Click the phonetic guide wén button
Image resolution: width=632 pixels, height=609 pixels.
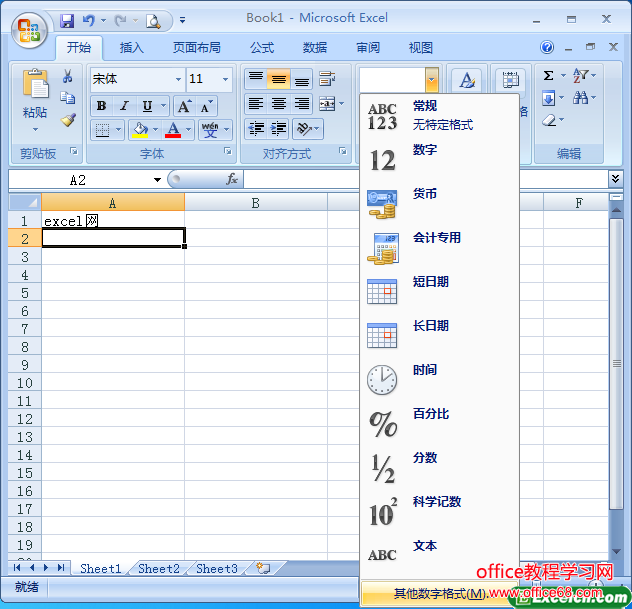(x=210, y=130)
